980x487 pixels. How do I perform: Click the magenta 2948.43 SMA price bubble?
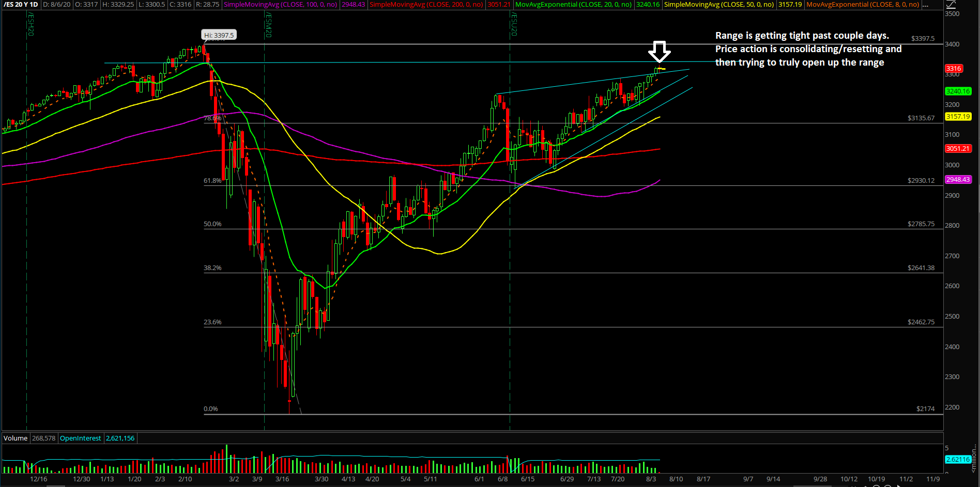click(958, 180)
